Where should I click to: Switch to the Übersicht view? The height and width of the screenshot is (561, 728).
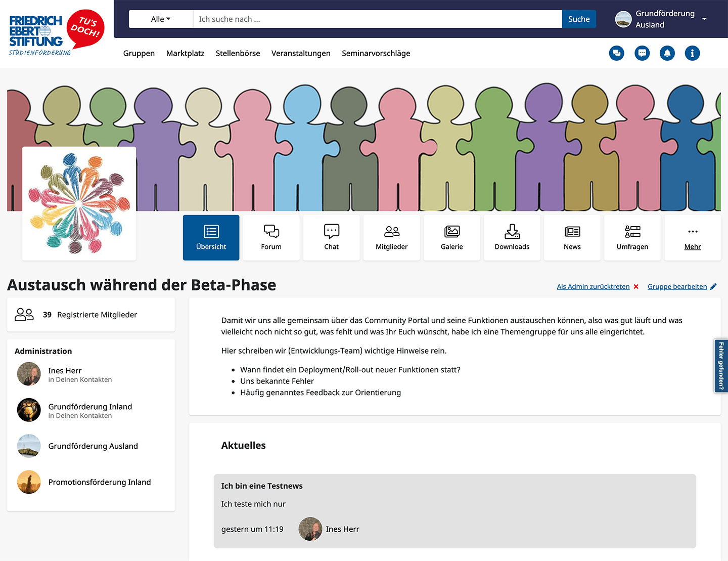tap(211, 238)
